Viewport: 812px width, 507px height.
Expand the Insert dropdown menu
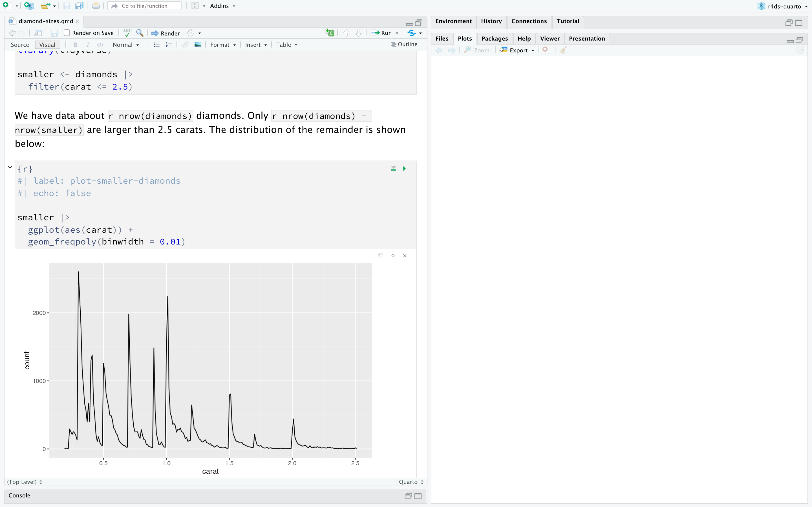[x=255, y=45]
